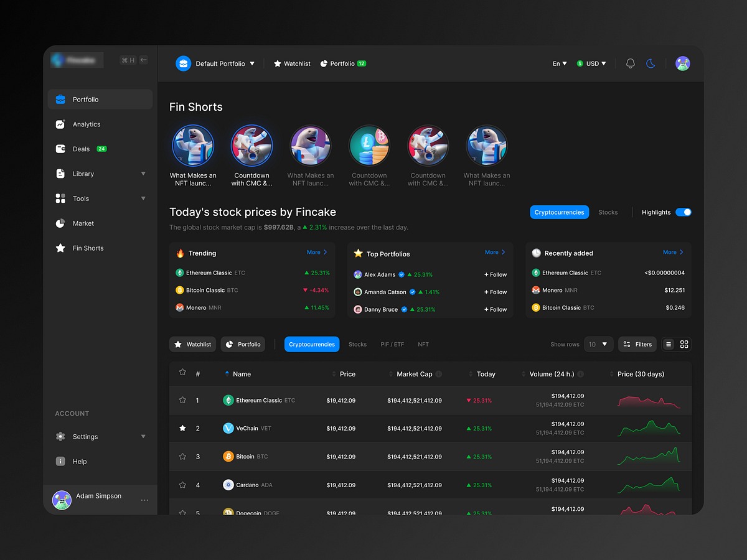Screen dimensions: 747x560
Task: Follow Danny Bruce
Action: tap(496, 309)
